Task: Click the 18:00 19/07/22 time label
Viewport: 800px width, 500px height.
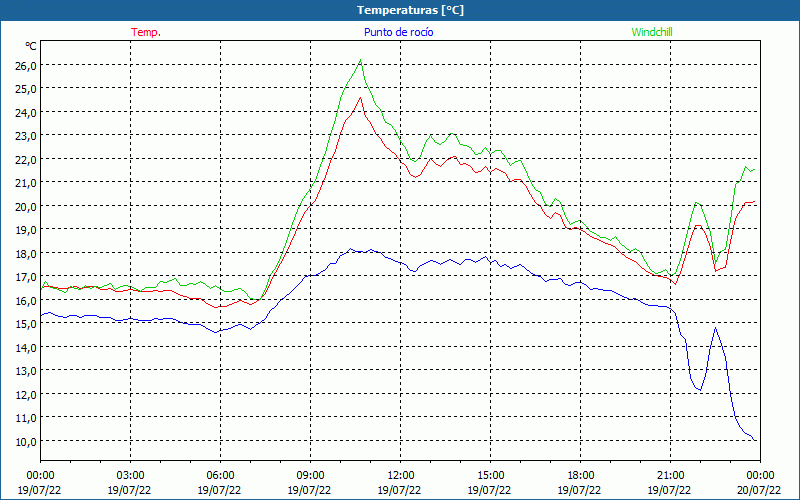Action: [x=581, y=483]
